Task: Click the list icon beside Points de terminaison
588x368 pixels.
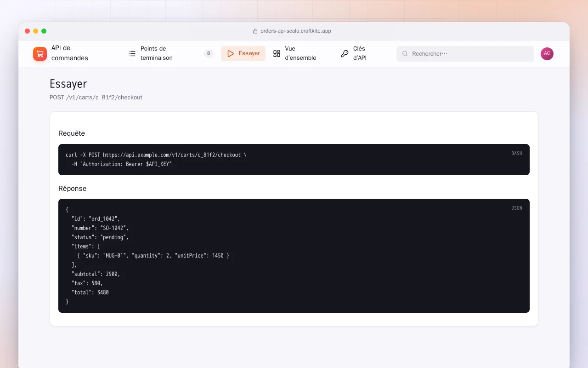Action: [x=132, y=53]
